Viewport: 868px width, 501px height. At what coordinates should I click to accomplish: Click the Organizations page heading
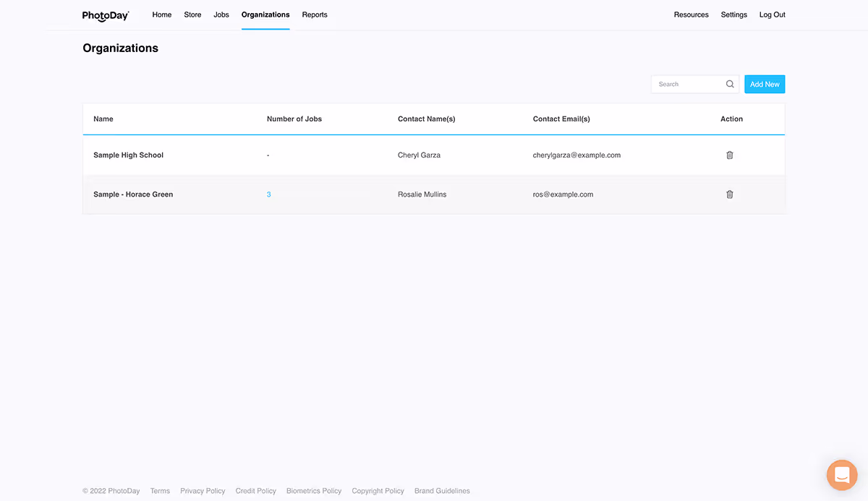[120, 48]
